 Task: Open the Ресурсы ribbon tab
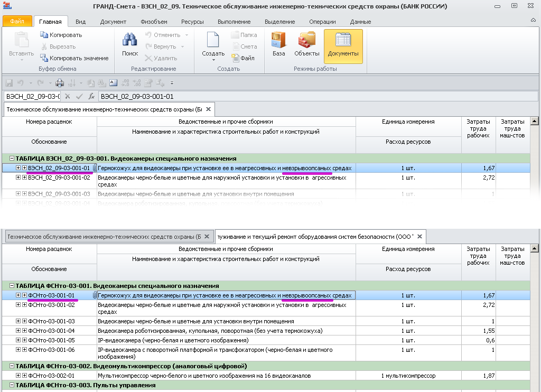tap(192, 22)
